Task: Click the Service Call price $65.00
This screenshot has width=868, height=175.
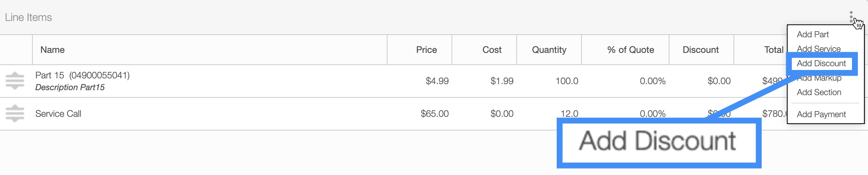Action: coord(434,114)
